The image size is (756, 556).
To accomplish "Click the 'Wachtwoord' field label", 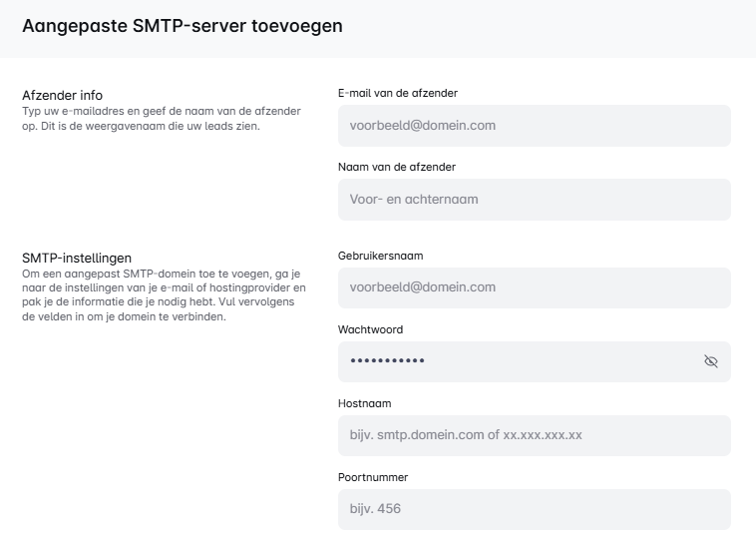I will click(371, 329).
